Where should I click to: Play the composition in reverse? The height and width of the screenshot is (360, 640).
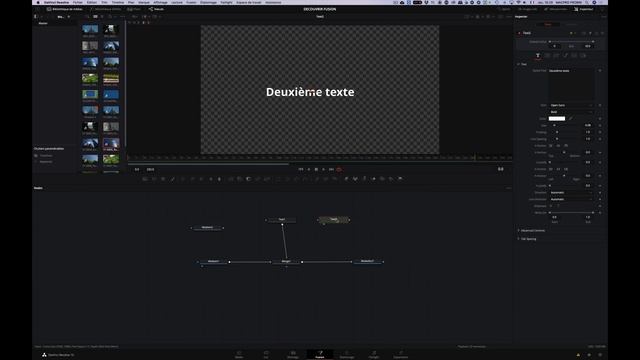(x=309, y=169)
